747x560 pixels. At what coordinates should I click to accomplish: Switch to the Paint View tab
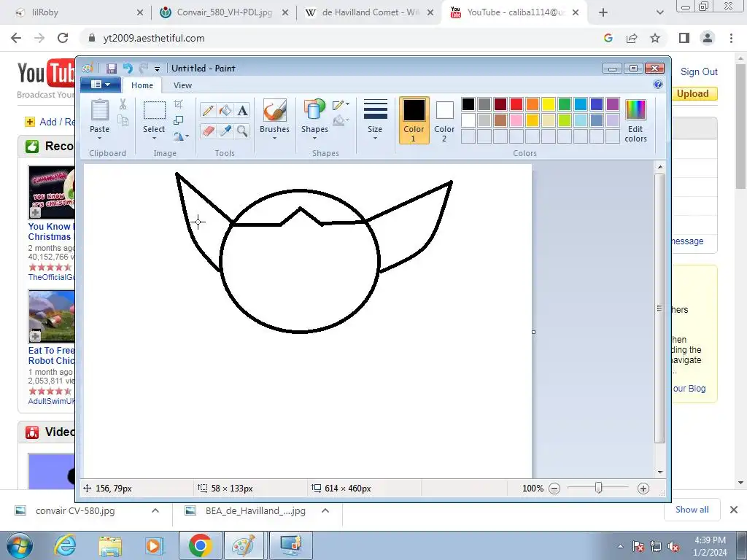(x=182, y=85)
